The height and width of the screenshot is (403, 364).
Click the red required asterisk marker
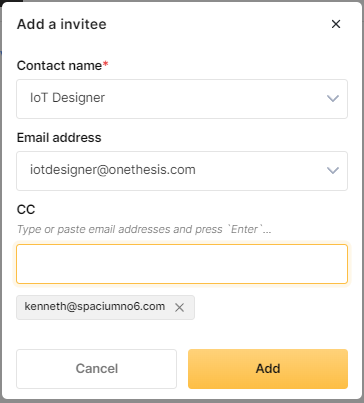coord(105,63)
